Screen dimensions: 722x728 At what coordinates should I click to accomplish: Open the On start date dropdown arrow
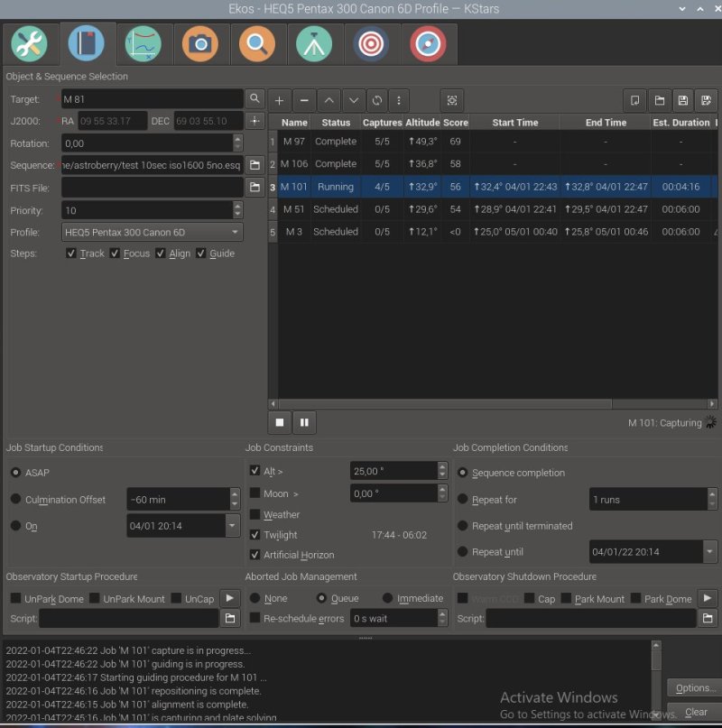click(x=232, y=526)
